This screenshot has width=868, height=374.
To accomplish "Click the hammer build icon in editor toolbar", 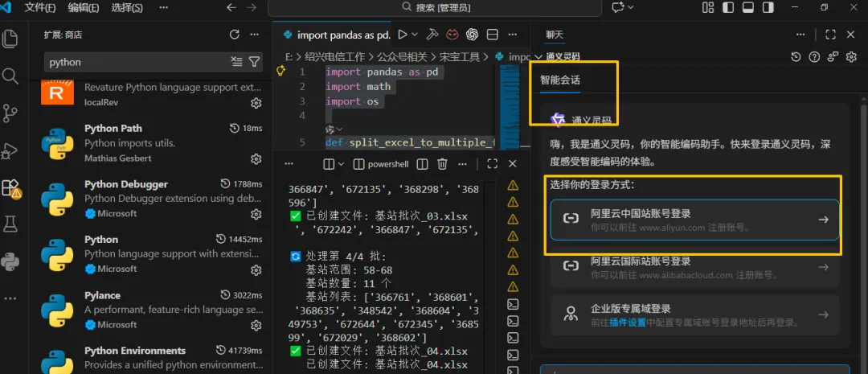I will pos(432,35).
